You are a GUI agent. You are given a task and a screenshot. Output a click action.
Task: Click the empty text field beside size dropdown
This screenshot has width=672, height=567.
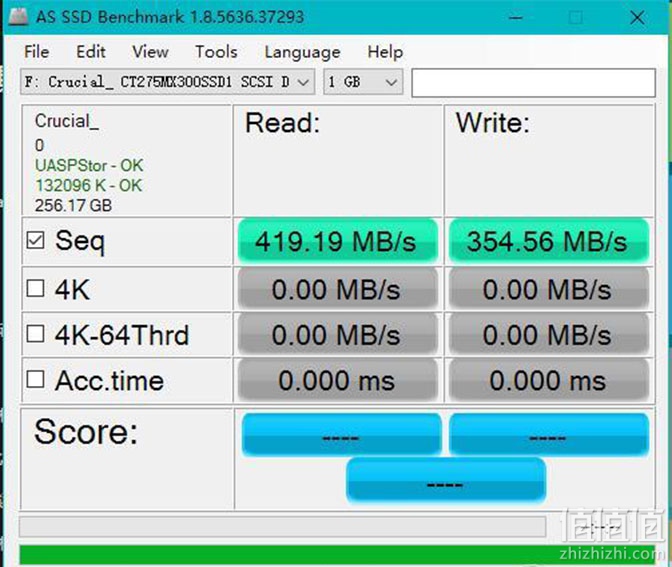(534, 83)
